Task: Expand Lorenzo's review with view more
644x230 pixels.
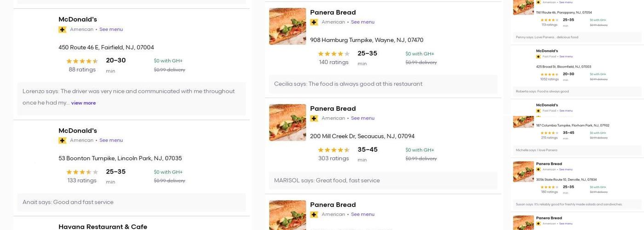Action: click(x=83, y=103)
